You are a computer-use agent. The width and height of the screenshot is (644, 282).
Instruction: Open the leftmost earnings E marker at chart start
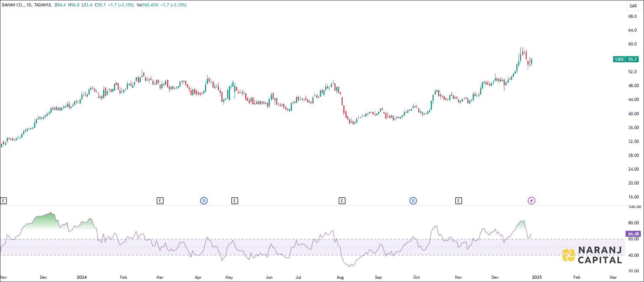point(4,201)
